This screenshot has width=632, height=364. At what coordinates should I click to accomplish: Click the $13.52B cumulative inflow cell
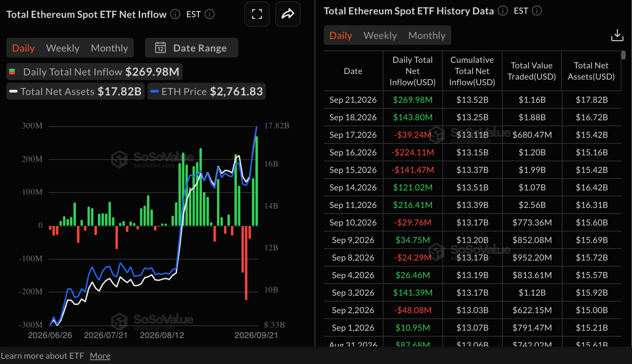[x=473, y=100]
